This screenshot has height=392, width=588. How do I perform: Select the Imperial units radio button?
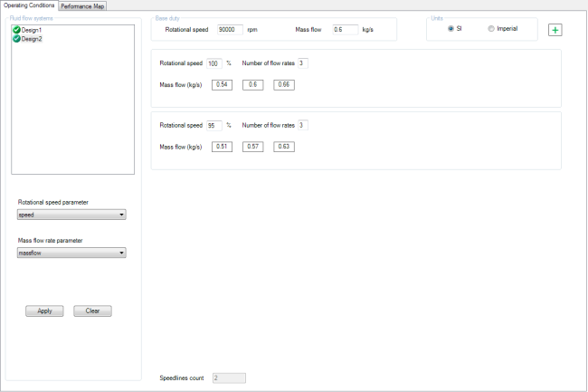coord(491,29)
